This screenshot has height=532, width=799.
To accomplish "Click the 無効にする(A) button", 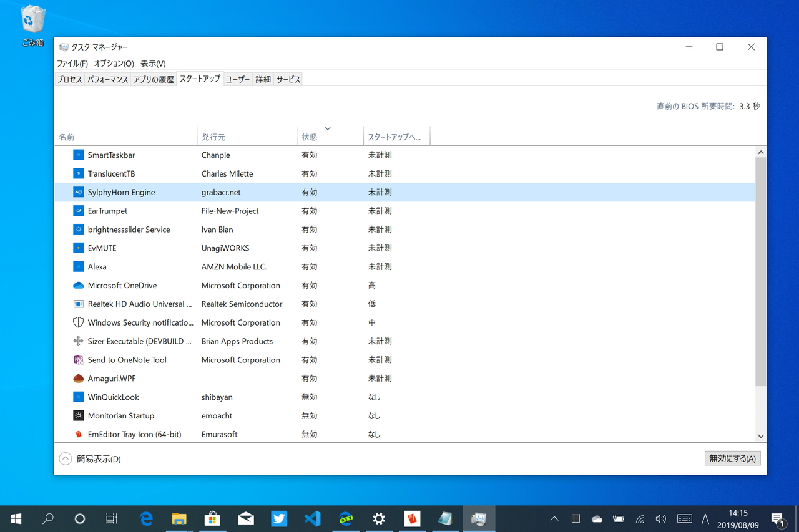I will [732, 458].
